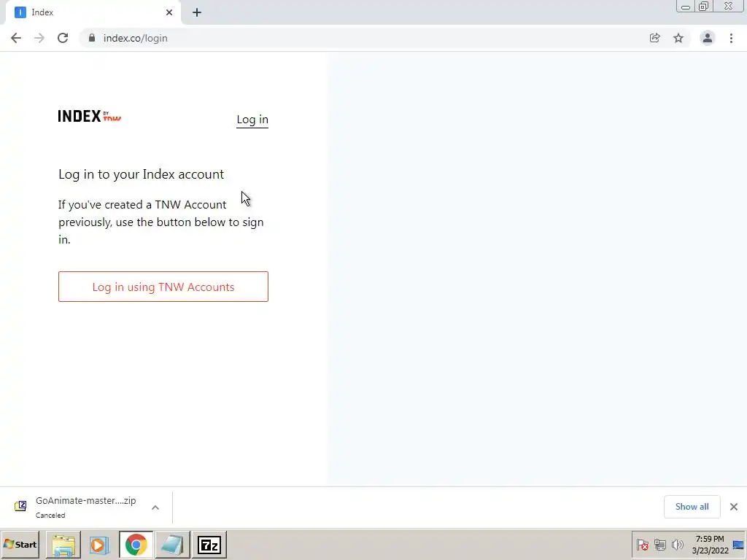Minimize the Chrome window
The image size is (747, 560).
pyautogui.click(x=686, y=7)
